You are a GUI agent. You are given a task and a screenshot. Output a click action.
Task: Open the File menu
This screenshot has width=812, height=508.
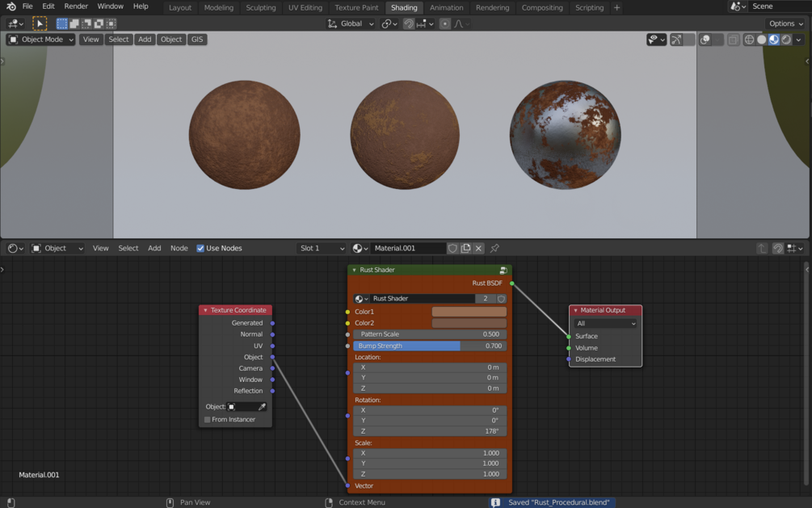click(27, 6)
